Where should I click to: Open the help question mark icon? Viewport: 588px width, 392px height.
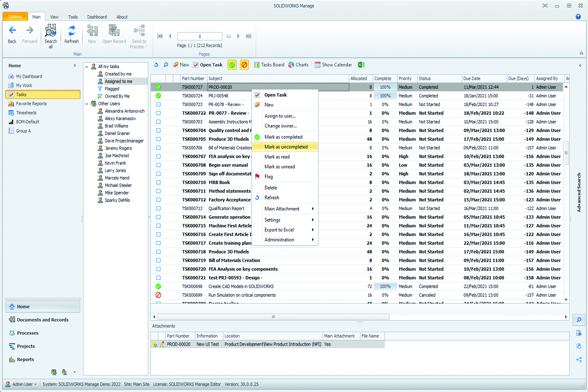[x=578, y=17]
